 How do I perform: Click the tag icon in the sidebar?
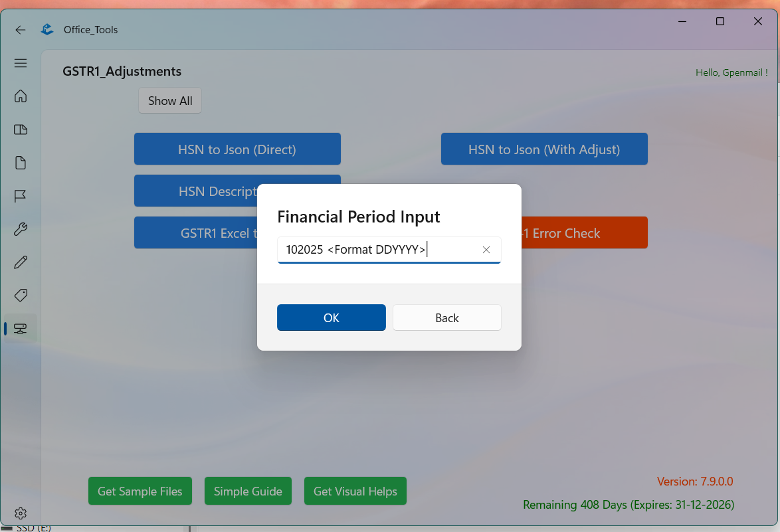tap(21, 295)
